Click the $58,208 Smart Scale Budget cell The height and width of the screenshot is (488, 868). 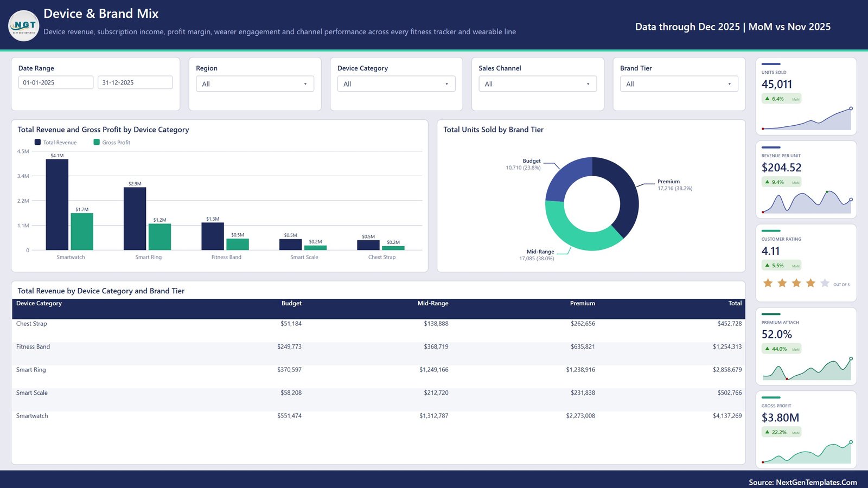coord(291,393)
